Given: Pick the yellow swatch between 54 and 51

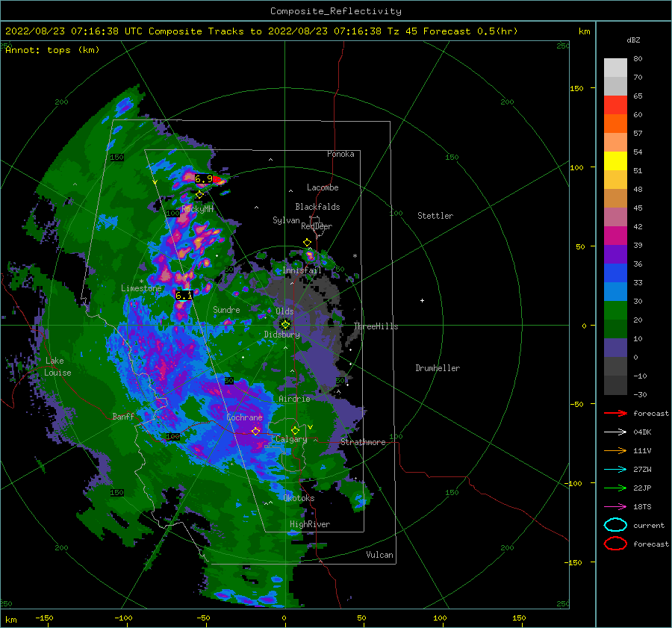Looking at the screenshot, I should tap(615, 161).
